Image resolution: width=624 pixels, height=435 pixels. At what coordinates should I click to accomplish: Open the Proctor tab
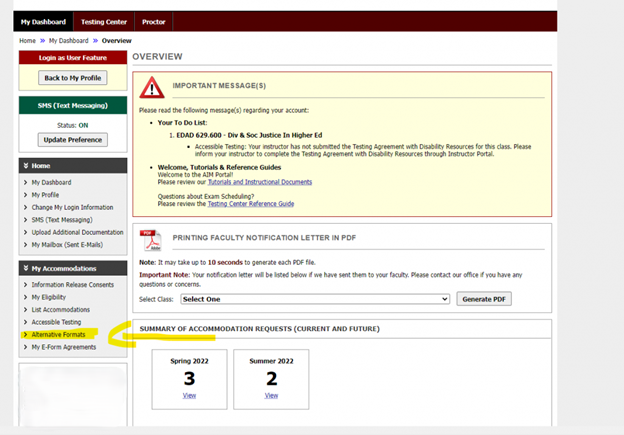154,21
